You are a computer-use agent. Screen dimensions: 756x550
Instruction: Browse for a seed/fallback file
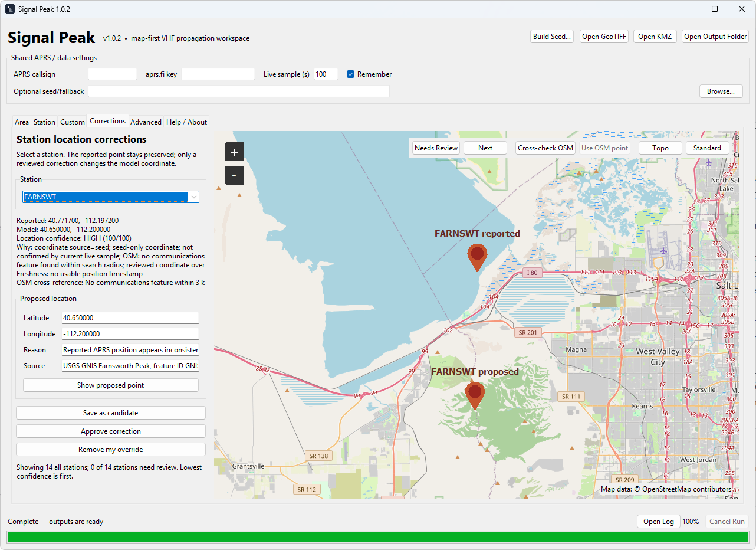721,91
